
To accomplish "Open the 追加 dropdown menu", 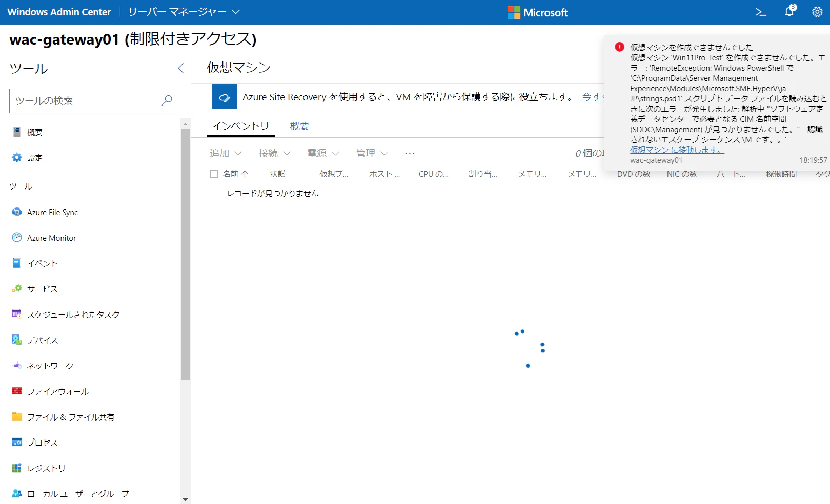I will point(226,153).
